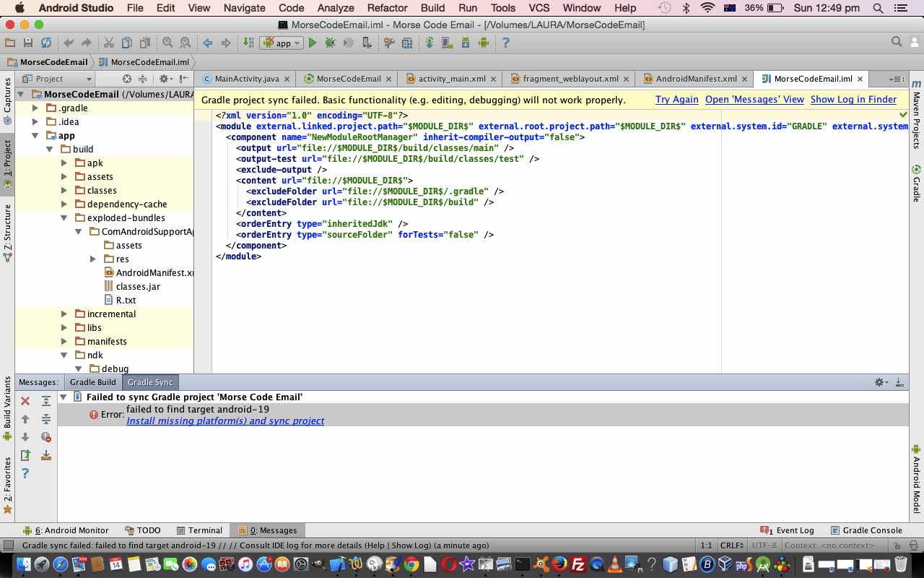Image resolution: width=924 pixels, height=578 pixels.
Task: Click the Make Project icon
Action: tap(247, 43)
